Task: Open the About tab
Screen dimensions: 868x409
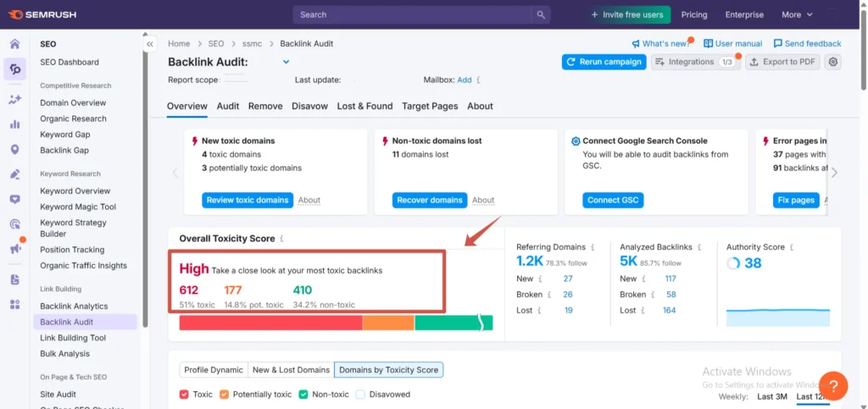Action: pos(480,106)
